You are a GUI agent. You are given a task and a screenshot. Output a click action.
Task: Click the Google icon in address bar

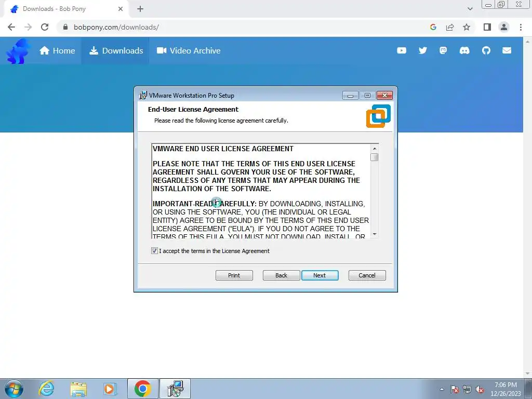pyautogui.click(x=433, y=27)
